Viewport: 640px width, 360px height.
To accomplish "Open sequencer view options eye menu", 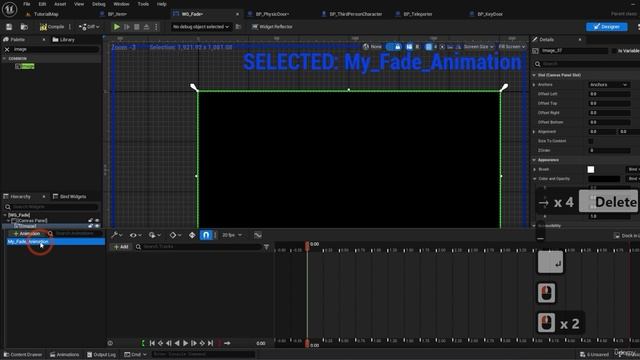I will tap(136, 236).
